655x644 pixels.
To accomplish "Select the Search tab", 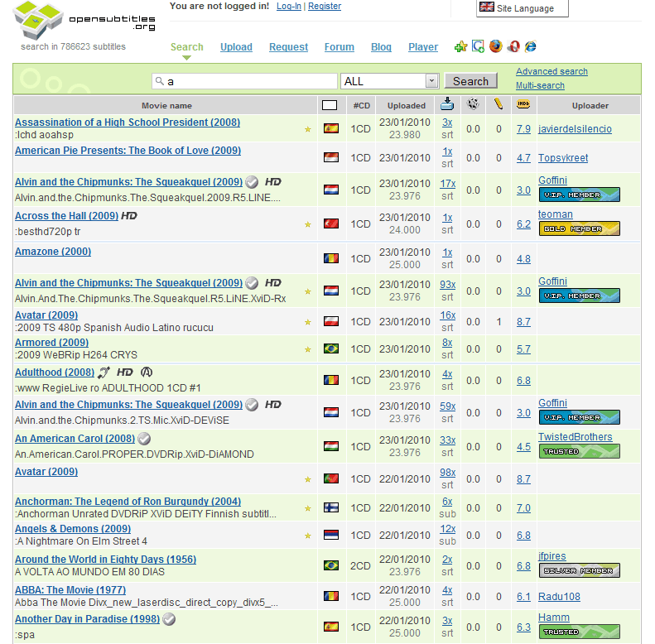I will [186, 47].
